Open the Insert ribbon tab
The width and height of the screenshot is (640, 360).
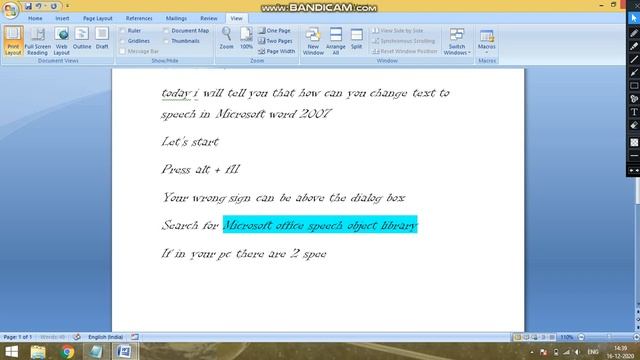click(62, 18)
